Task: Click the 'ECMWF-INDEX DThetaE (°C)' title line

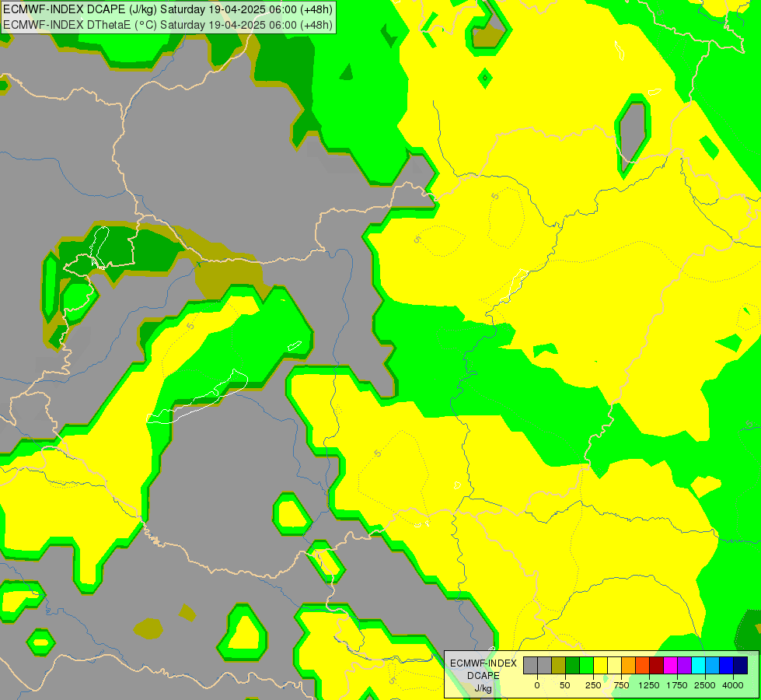Action: pos(168,25)
